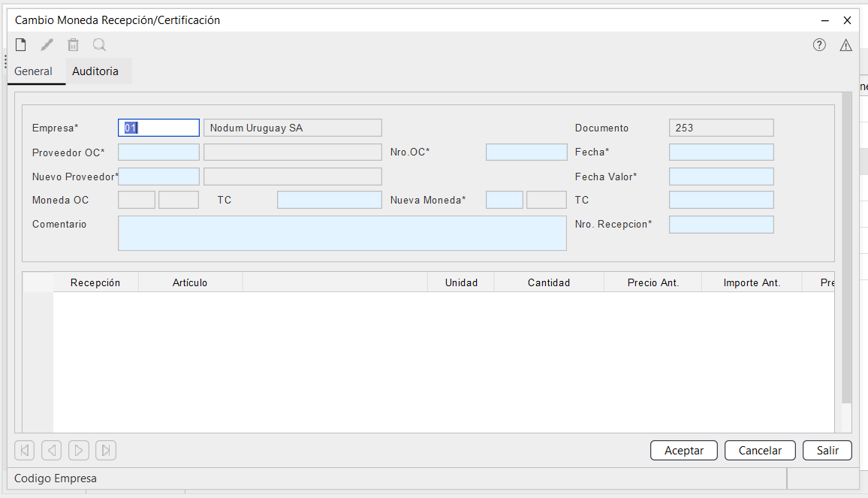Select the General tab
The height and width of the screenshot is (498, 868).
tap(34, 71)
